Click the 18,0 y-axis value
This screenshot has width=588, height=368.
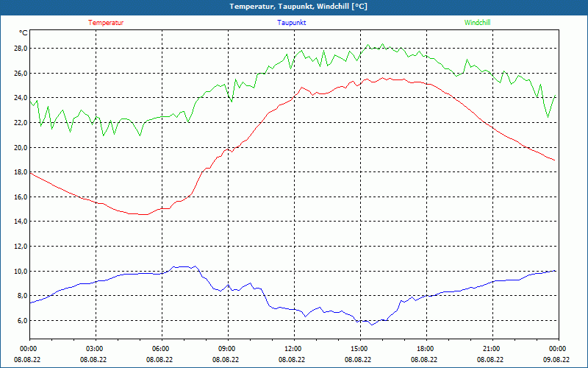21,172
